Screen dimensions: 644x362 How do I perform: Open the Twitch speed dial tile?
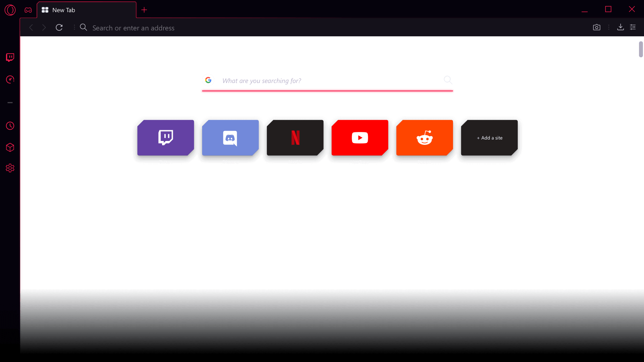166,138
